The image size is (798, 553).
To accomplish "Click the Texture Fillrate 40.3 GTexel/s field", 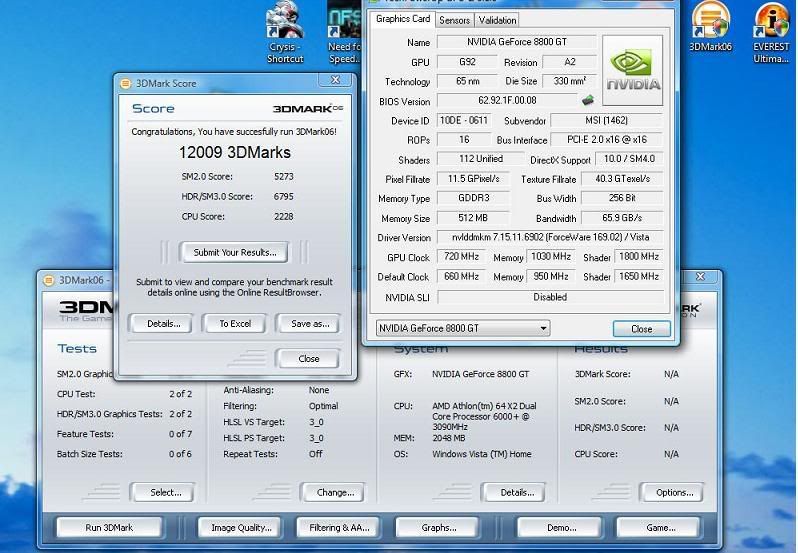I will click(x=622, y=179).
